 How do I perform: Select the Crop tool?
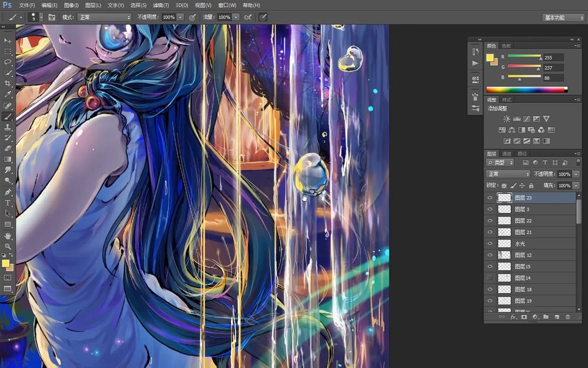coord(8,84)
